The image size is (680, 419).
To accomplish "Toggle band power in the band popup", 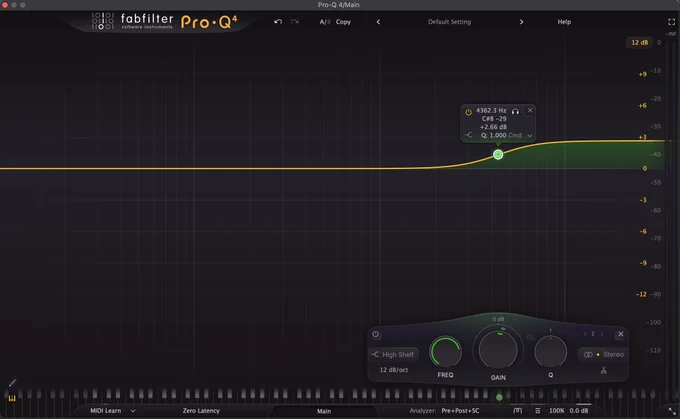I will [x=468, y=112].
